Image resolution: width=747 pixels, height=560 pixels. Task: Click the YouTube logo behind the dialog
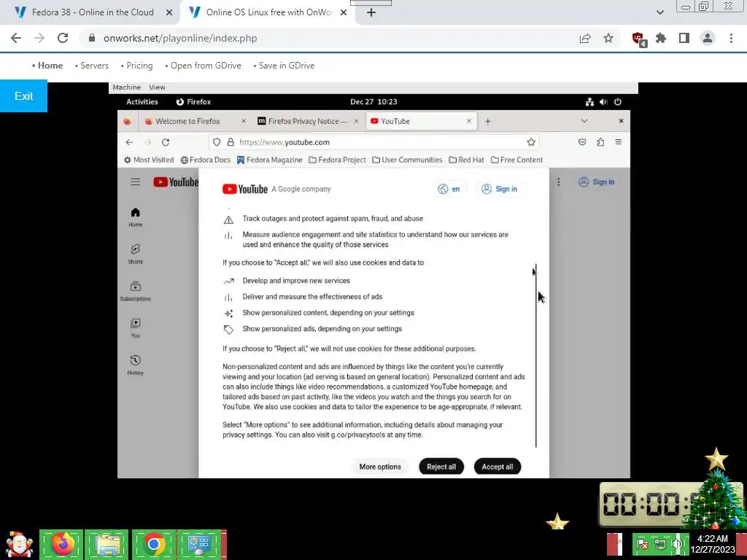pyautogui.click(x=175, y=182)
